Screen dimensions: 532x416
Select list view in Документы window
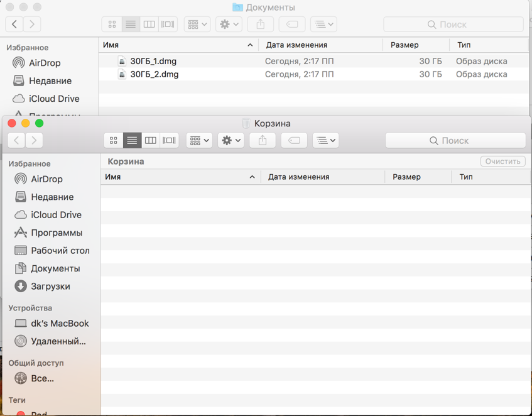click(131, 25)
